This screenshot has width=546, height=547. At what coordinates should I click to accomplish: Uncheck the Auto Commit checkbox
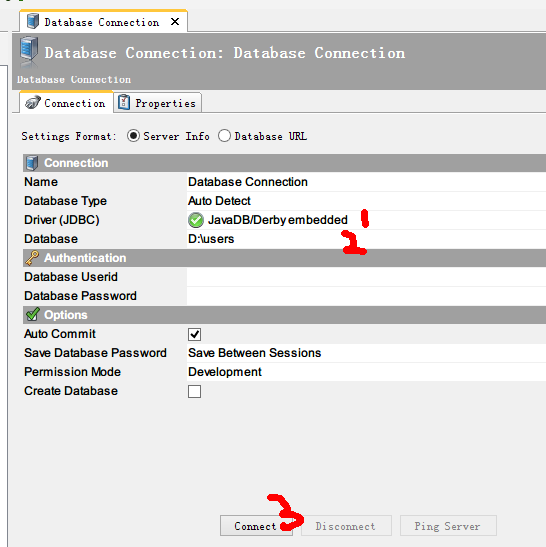pyautogui.click(x=194, y=334)
